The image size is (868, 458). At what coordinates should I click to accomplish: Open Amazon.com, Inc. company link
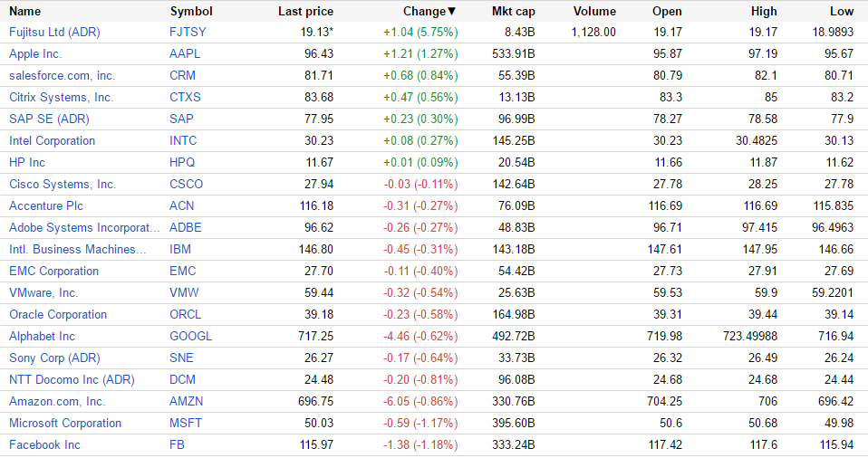click(57, 401)
